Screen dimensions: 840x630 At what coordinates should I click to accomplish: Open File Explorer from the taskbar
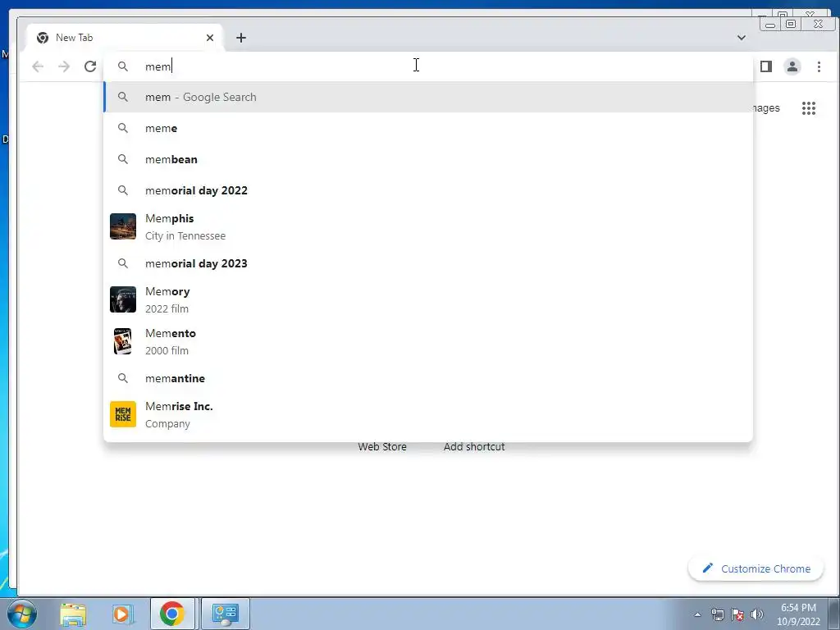coord(73,614)
